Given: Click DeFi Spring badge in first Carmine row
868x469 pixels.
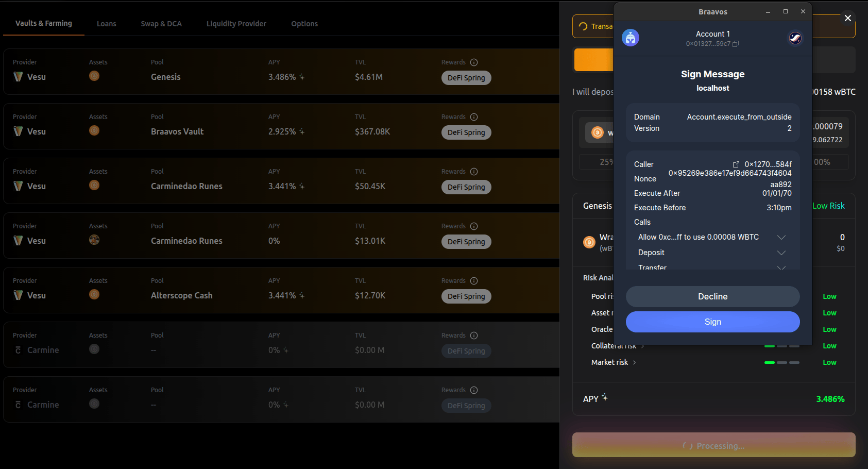Looking at the screenshot, I should click(x=466, y=351).
